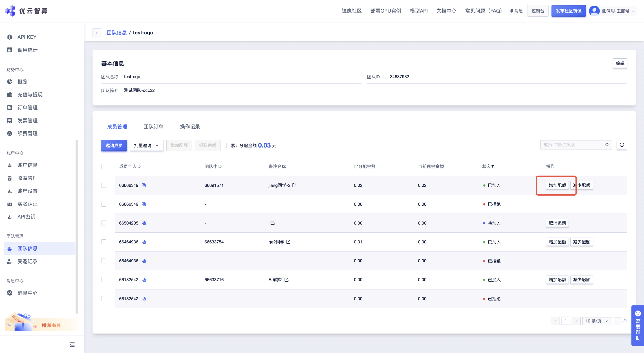Open the 测试用-主账号 account menu
The width and height of the screenshot is (644, 353).
pos(615,11)
